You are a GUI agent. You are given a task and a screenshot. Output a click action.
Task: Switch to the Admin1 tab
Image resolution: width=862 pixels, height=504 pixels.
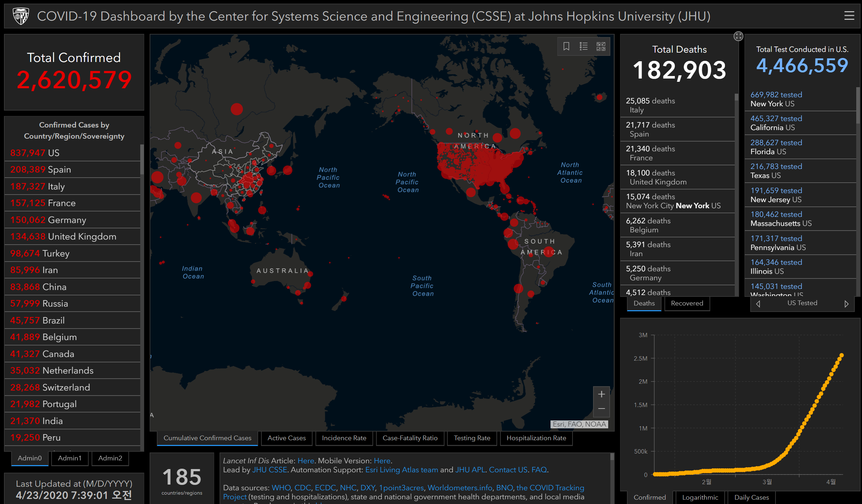[x=70, y=458]
